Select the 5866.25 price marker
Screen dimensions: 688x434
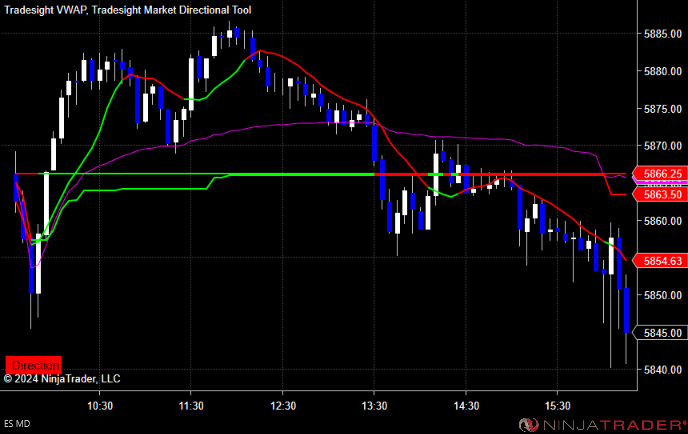click(x=659, y=174)
